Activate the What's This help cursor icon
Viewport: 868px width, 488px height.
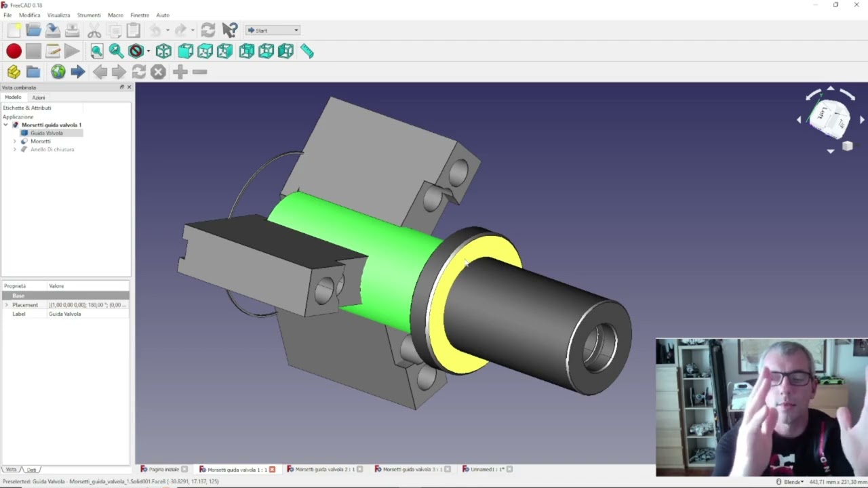pyautogui.click(x=230, y=30)
